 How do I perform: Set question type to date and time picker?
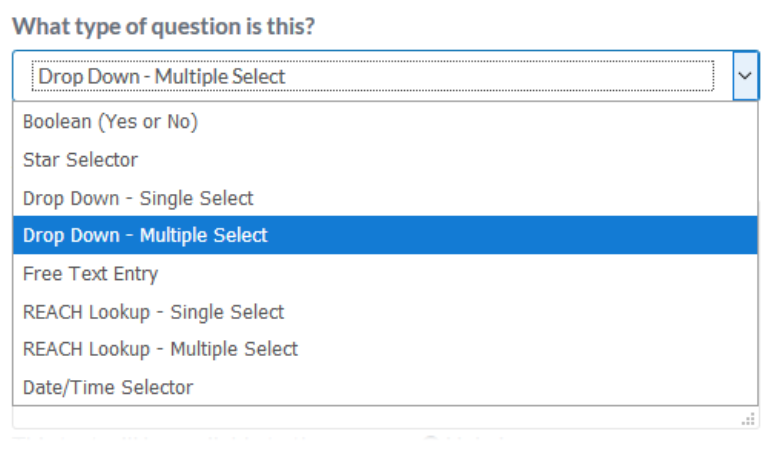point(108,387)
